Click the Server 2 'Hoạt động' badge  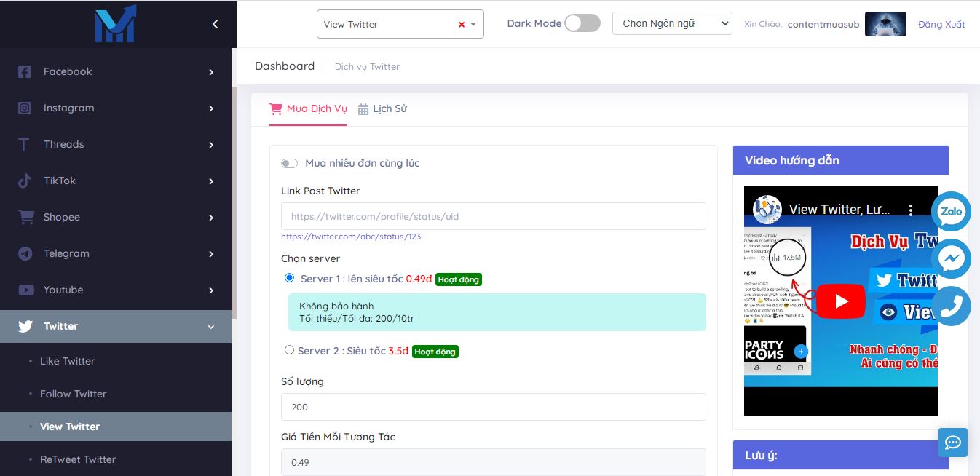coord(435,352)
